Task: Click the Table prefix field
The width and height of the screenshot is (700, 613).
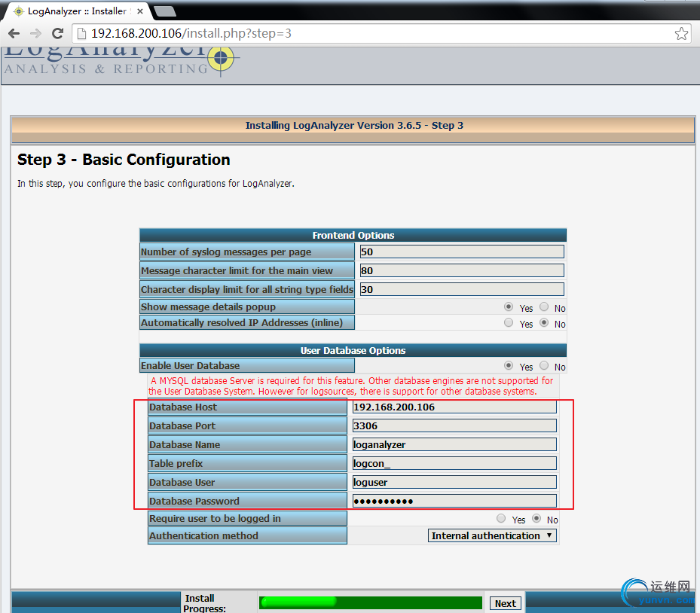Action: [454, 463]
